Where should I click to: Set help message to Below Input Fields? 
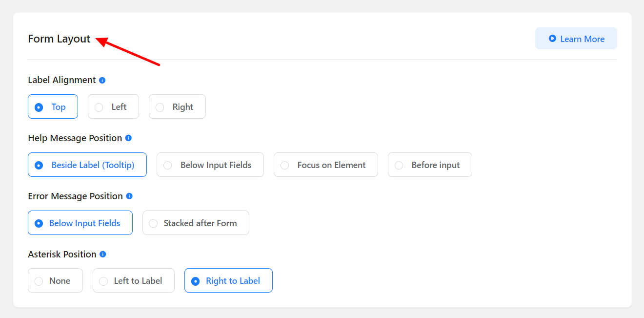click(210, 165)
